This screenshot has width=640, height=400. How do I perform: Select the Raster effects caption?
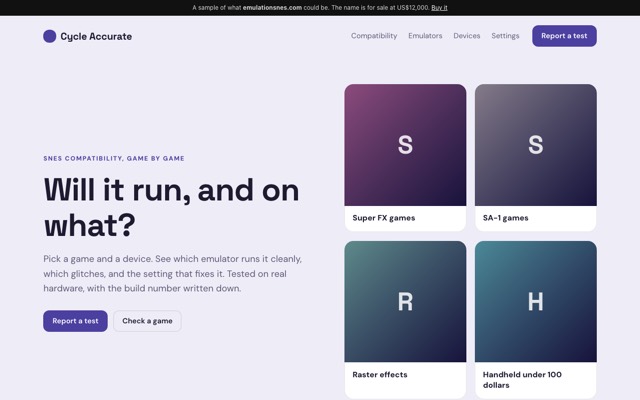click(380, 375)
